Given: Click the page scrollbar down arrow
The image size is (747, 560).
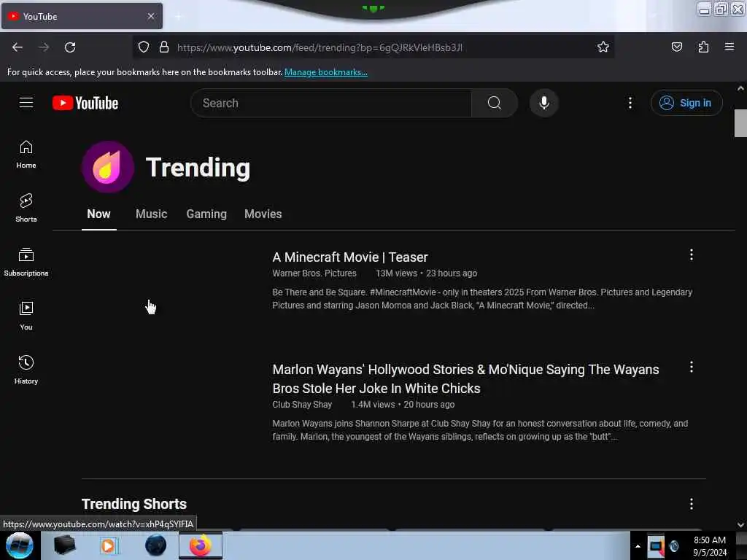Looking at the screenshot, I should point(740,525).
